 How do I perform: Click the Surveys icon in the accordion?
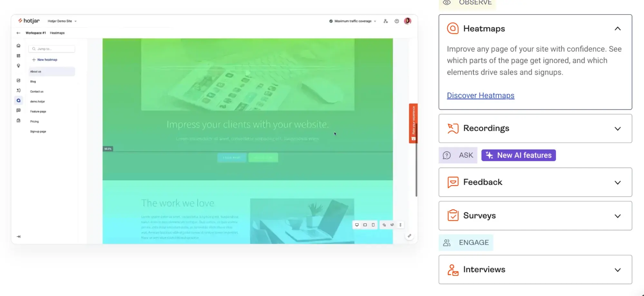tap(453, 215)
